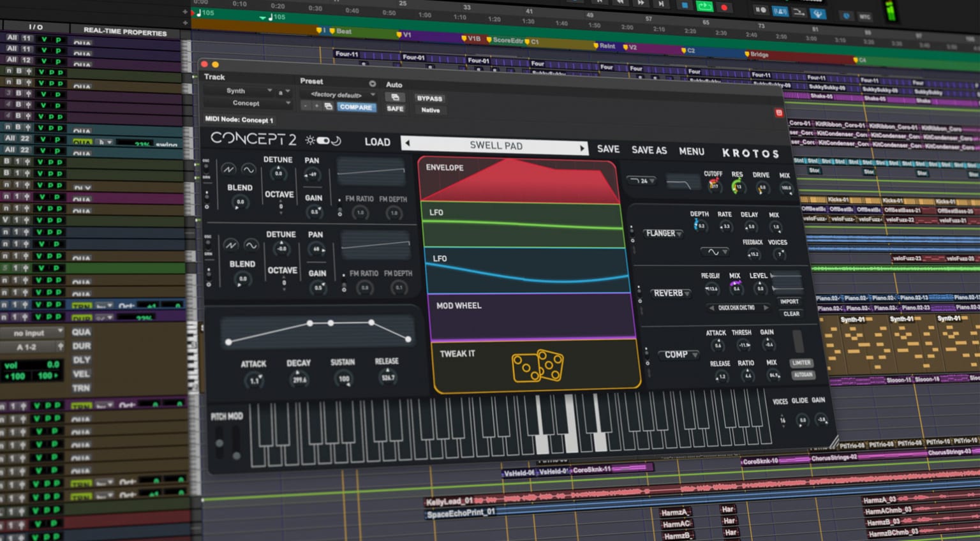Click the Save As button

[649, 150]
